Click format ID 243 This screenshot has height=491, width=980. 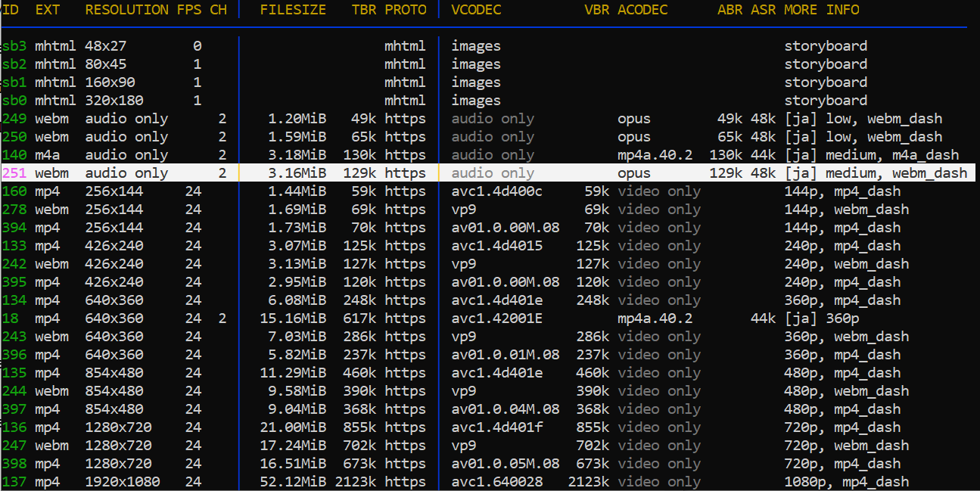pos(14,337)
